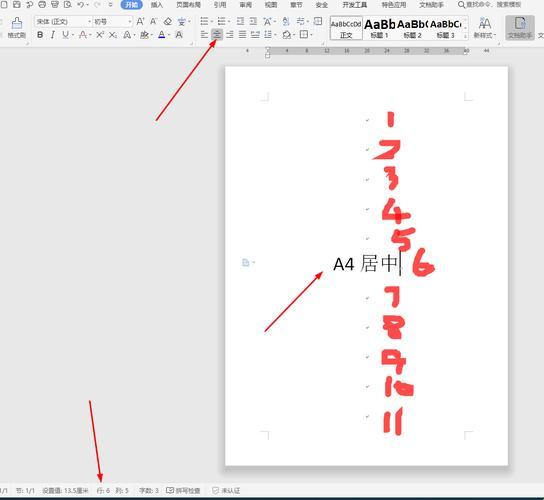Screen dimensions: 544x500
Task: Click the Print icon in quick access toolbar
Action: (42, 5)
